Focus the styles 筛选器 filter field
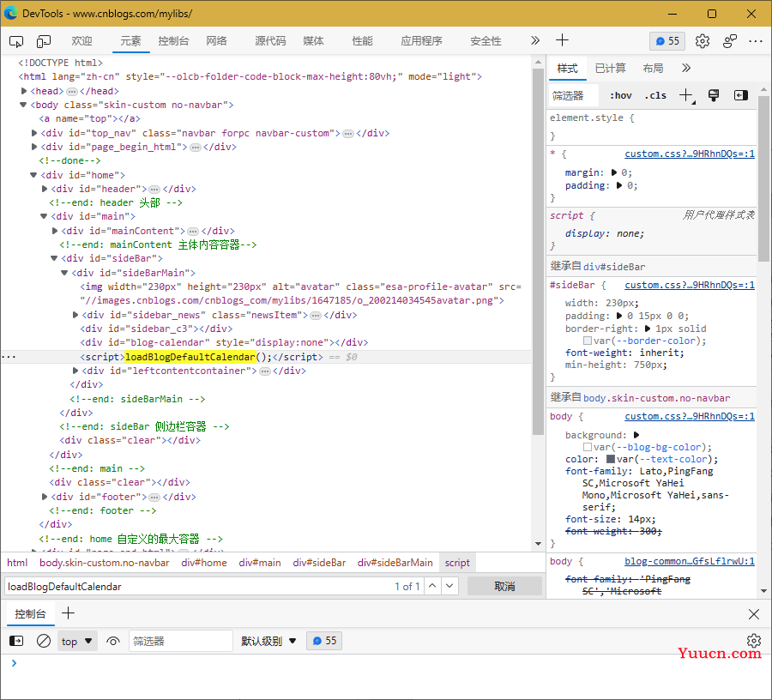The image size is (772, 700). tap(574, 95)
